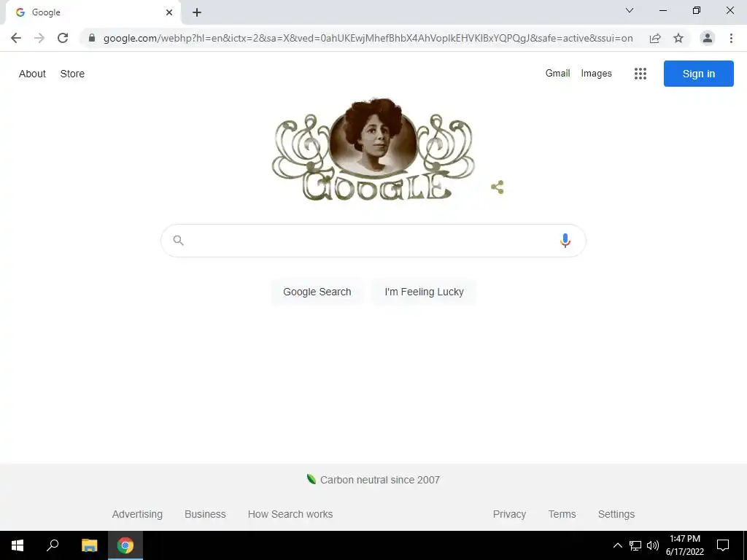View site information via lock icon
Screen dimensions: 747x560
(92, 38)
